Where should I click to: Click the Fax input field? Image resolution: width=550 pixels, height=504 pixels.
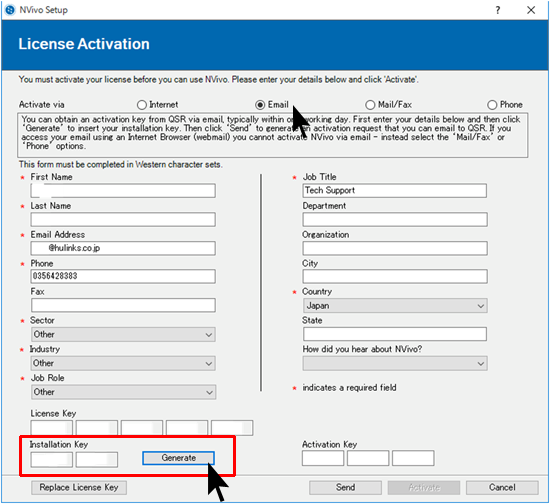click(123, 305)
